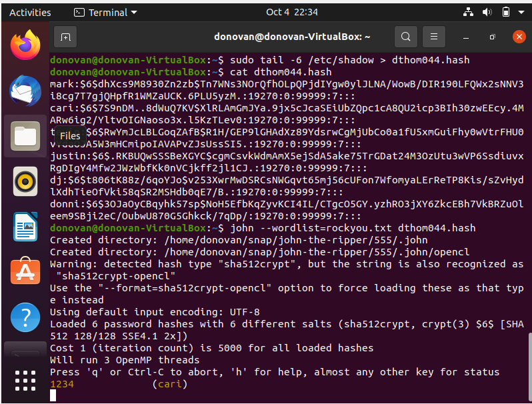The width and height of the screenshot is (532, 404).
Task: Click 'Will run 3 OpenMP threads' line
Action: click(x=125, y=360)
